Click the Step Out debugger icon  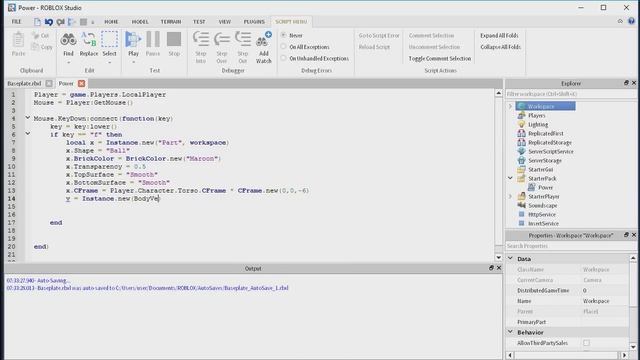point(243,40)
